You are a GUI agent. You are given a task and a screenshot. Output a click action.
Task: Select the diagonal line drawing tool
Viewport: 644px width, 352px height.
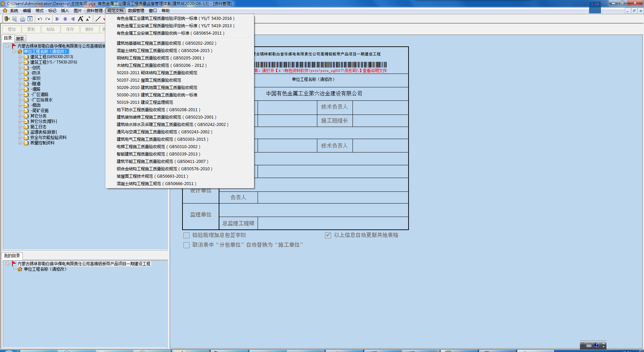point(98,19)
